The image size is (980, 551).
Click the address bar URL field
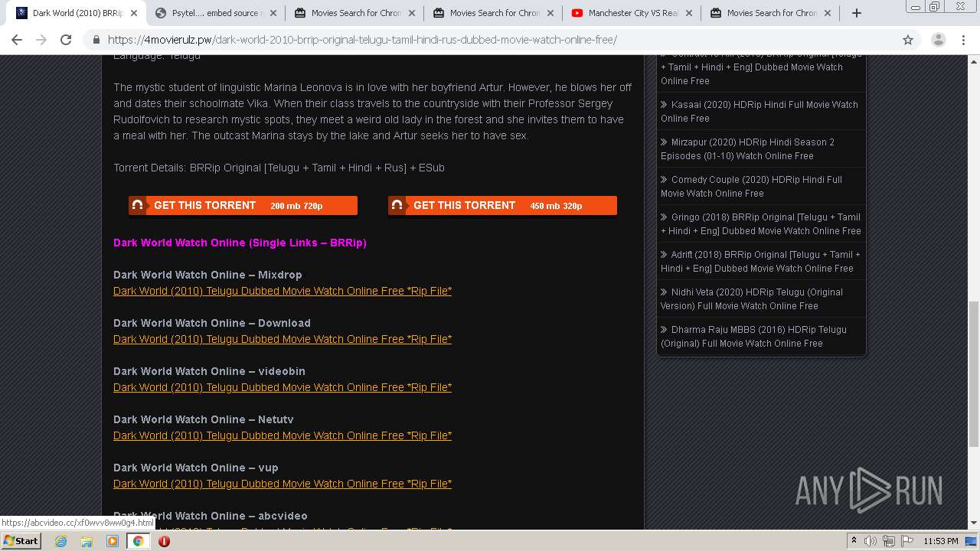click(x=490, y=40)
